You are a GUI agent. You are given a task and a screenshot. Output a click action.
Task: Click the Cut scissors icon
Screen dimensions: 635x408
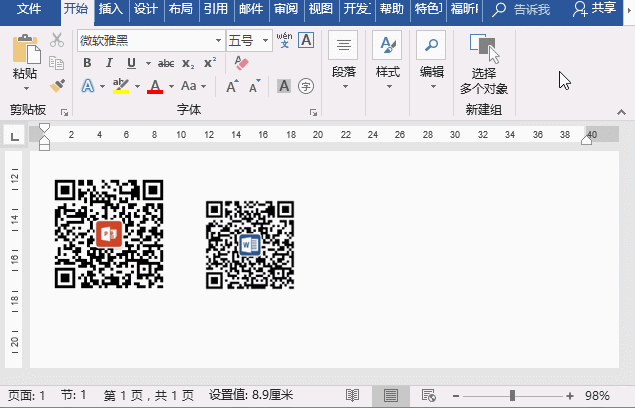[57, 40]
